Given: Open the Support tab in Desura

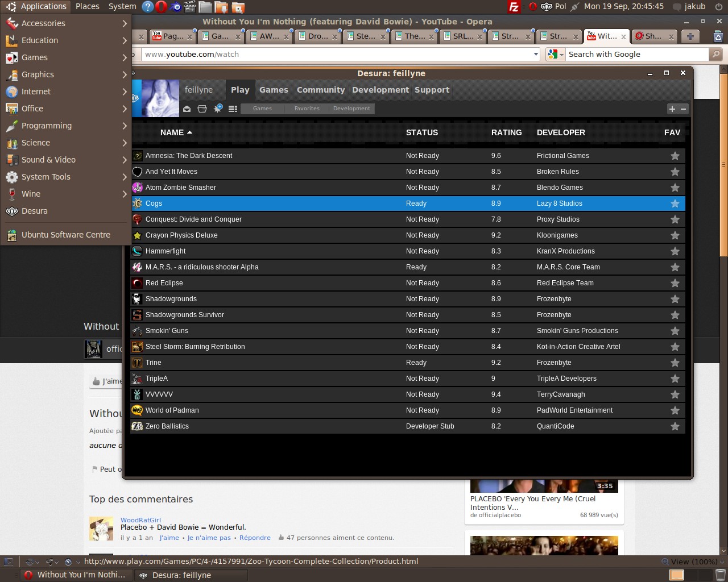Looking at the screenshot, I should 432,90.
